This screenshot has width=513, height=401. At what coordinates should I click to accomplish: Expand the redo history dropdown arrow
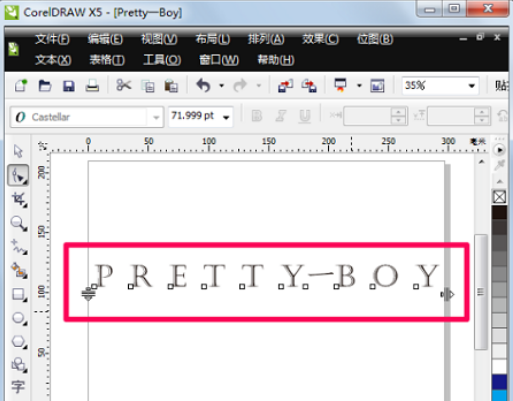[x=259, y=86]
